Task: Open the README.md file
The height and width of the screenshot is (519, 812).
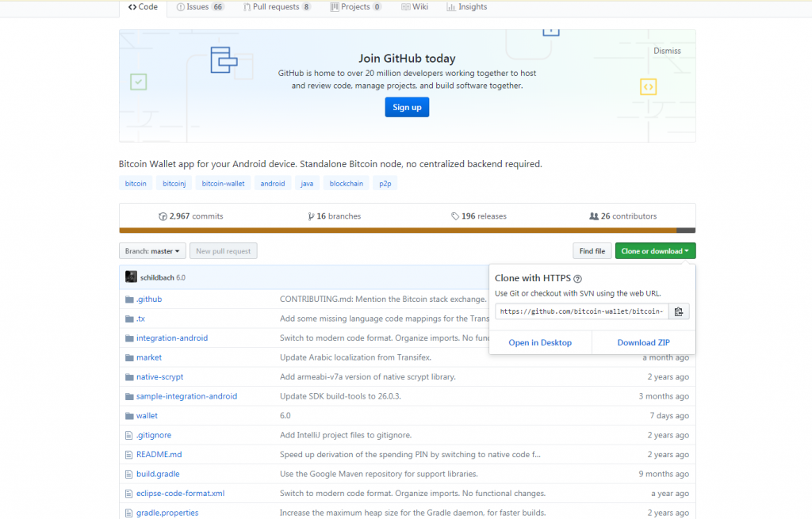Action: tap(159, 454)
